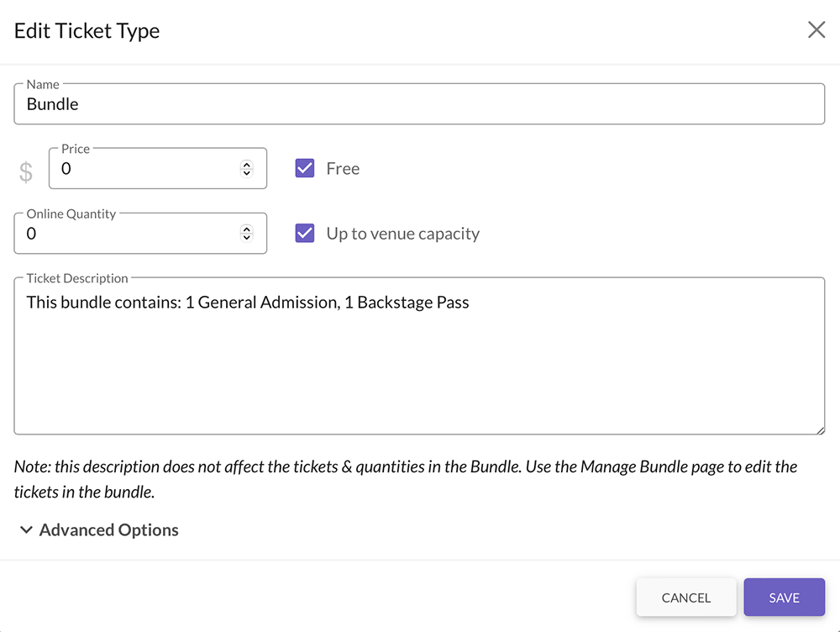Close the Edit Ticket Type dialog
840x632 pixels.
coord(816,30)
